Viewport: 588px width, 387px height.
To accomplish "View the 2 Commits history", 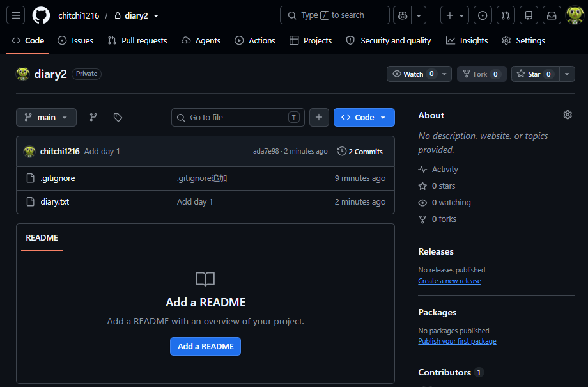I will click(360, 151).
